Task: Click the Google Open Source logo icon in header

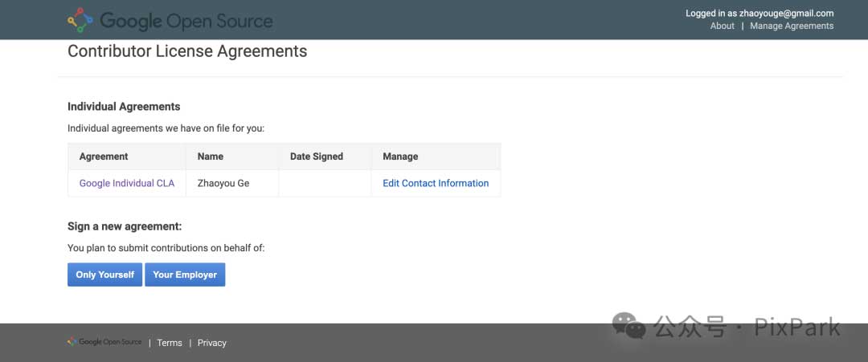Action: (x=80, y=20)
